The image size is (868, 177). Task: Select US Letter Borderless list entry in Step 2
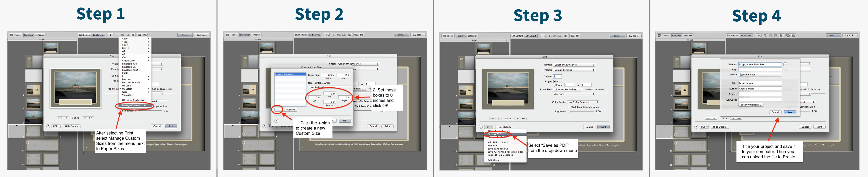(290, 74)
